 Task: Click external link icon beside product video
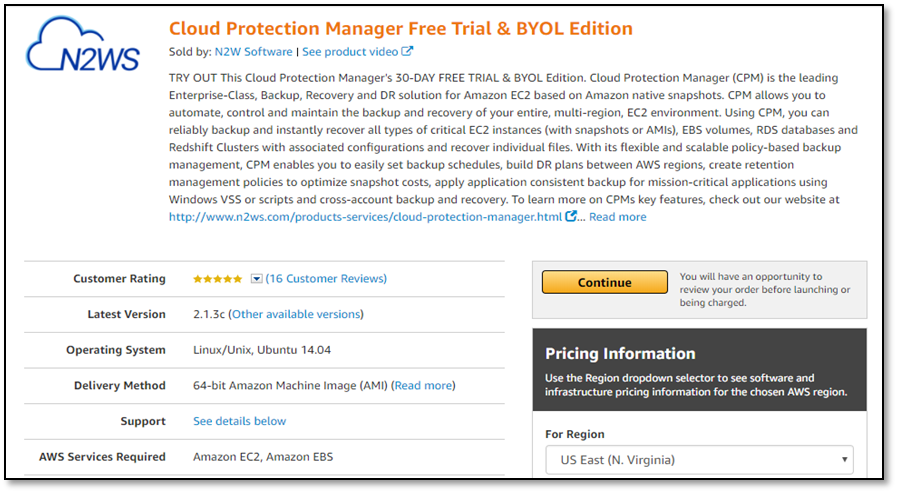pyautogui.click(x=407, y=51)
